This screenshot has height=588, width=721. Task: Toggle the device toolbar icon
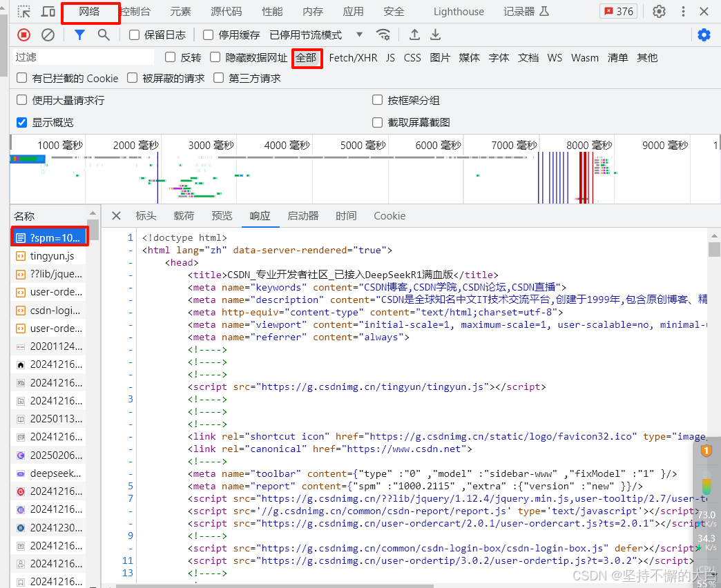(x=48, y=12)
